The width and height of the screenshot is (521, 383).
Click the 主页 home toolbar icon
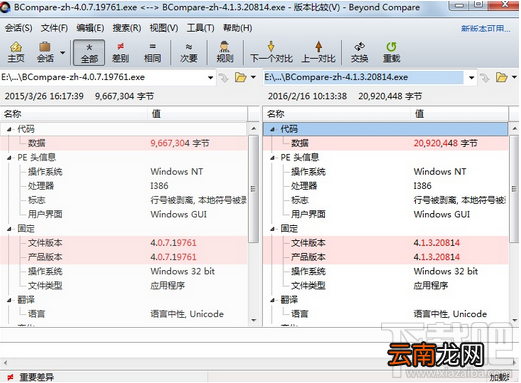click(x=16, y=52)
